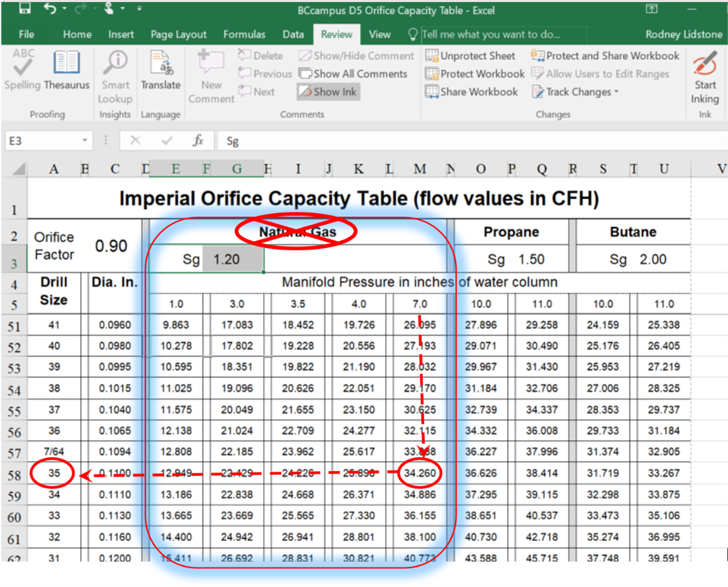Click the Insert Function fx icon

pyautogui.click(x=198, y=141)
